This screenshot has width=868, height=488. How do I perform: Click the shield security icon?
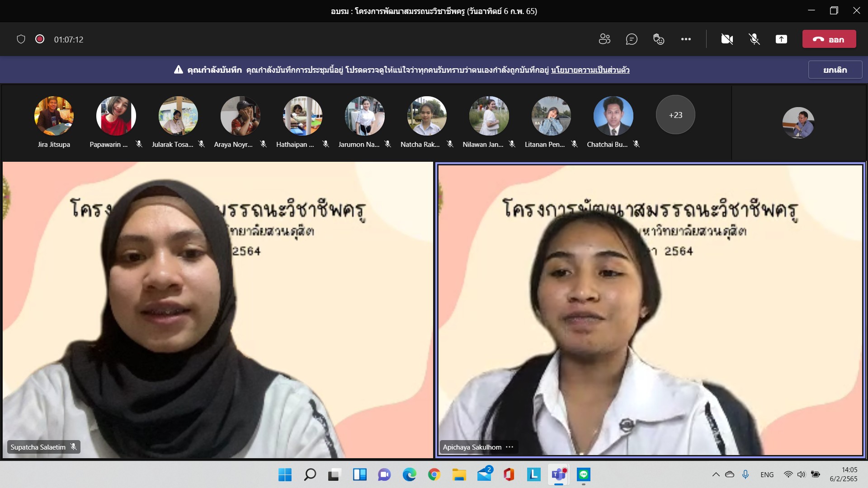21,39
